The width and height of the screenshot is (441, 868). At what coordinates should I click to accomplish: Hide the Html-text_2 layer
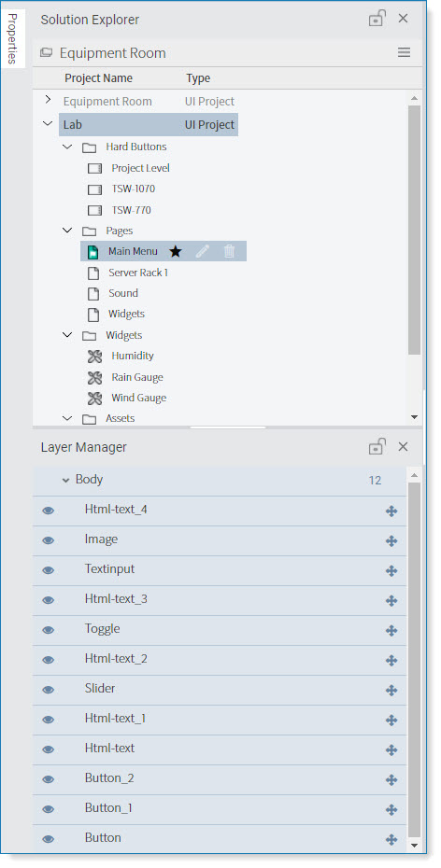click(x=49, y=660)
